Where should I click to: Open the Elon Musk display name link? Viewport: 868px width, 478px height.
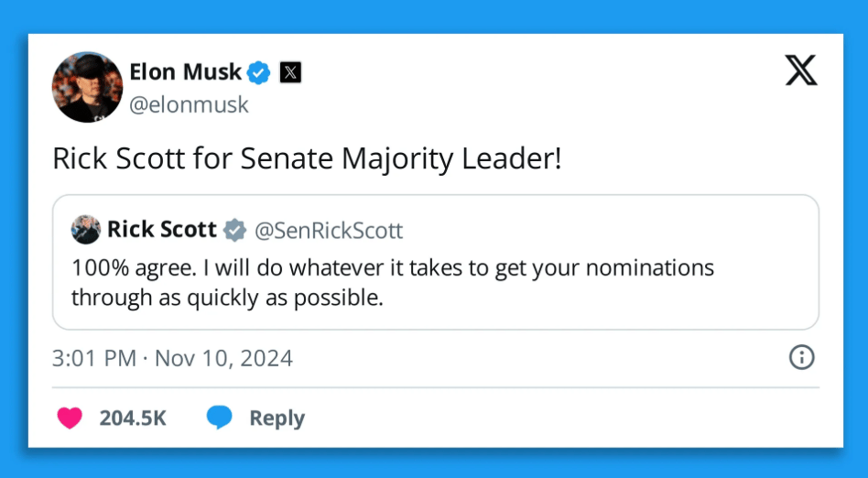186,71
